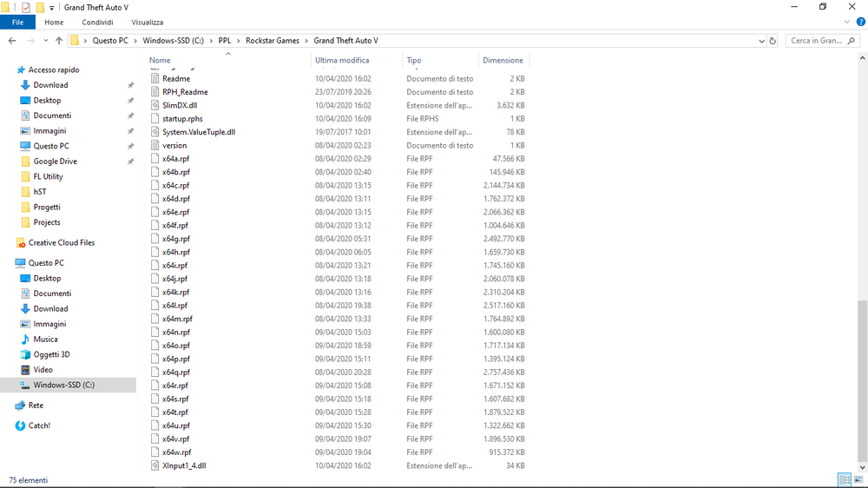
Task: Open Download under Accesso rapido
Action: (x=50, y=85)
